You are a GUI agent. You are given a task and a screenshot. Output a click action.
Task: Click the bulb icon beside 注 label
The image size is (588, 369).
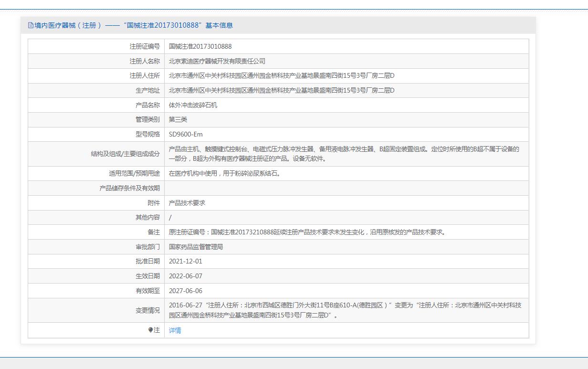(151, 330)
